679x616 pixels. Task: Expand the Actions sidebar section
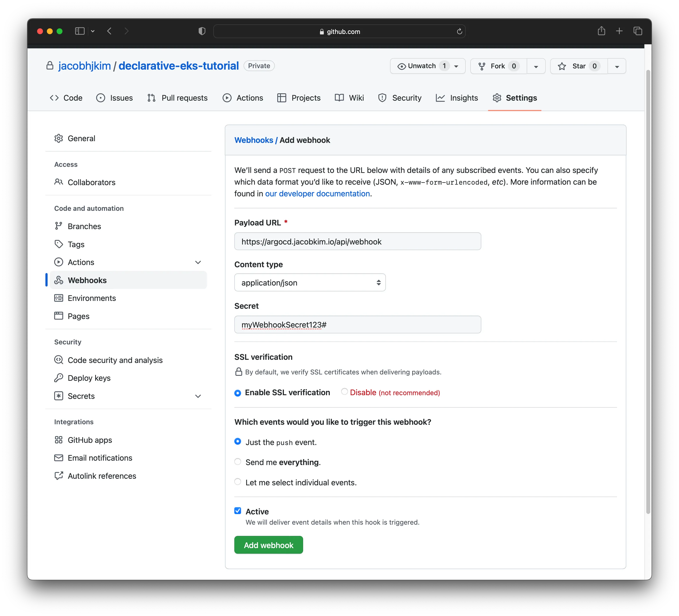click(x=198, y=262)
